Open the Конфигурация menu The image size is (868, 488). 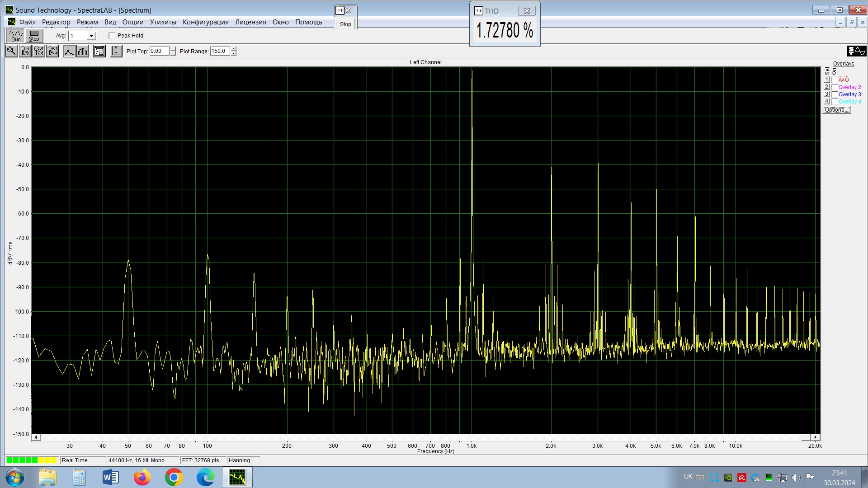(205, 22)
